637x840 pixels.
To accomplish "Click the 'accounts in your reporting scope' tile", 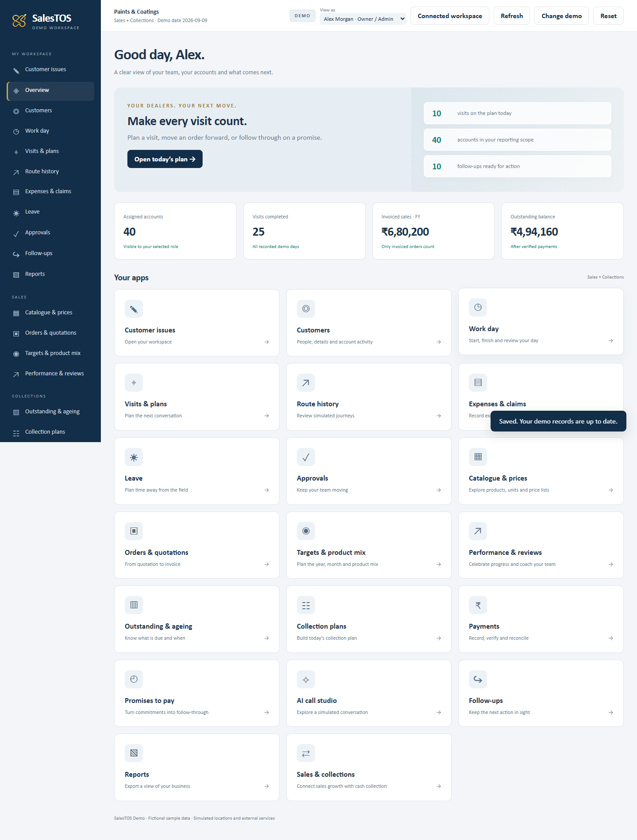I will (518, 140).
